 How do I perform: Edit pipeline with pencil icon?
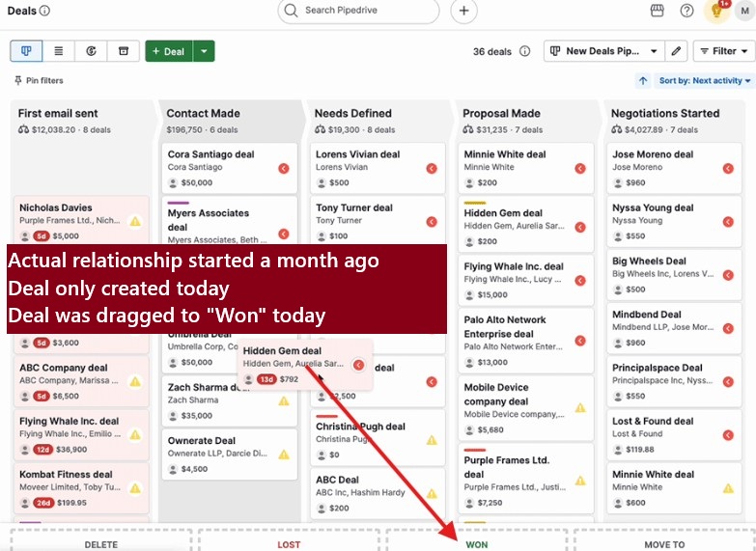(x=676, y=51)
